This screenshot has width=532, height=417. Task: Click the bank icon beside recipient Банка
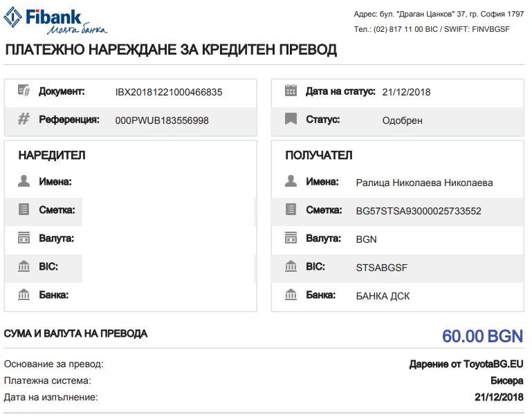click(291, 295)
